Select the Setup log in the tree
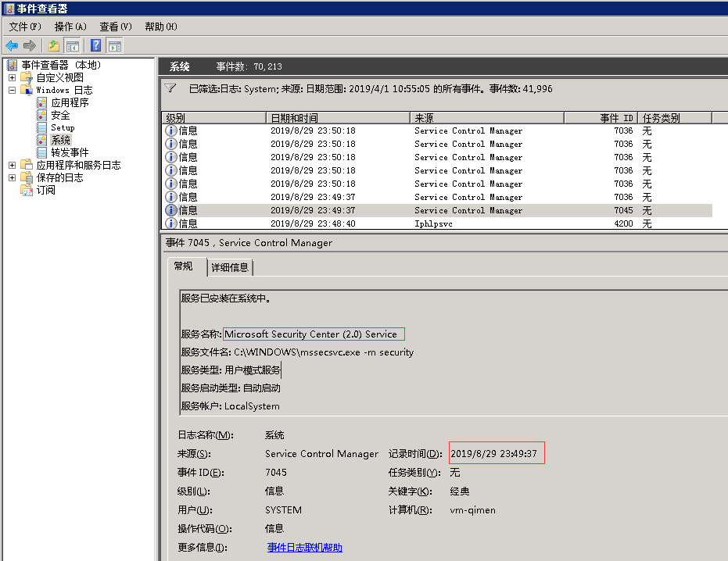 click(63, 127)
